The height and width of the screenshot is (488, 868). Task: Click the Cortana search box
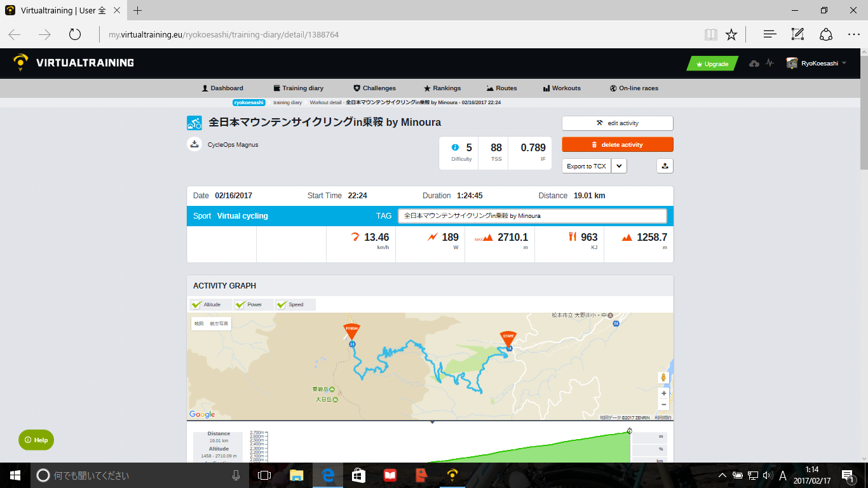[139, 475]
